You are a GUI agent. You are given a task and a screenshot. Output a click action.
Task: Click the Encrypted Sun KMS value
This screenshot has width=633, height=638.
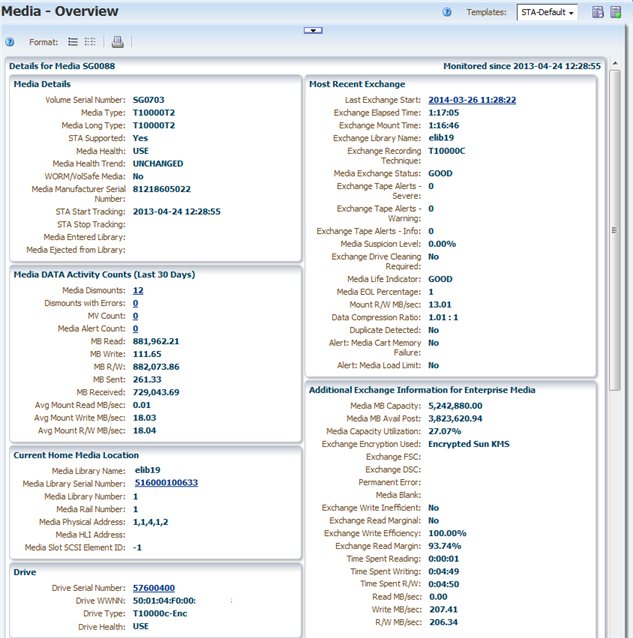point(469,444)
